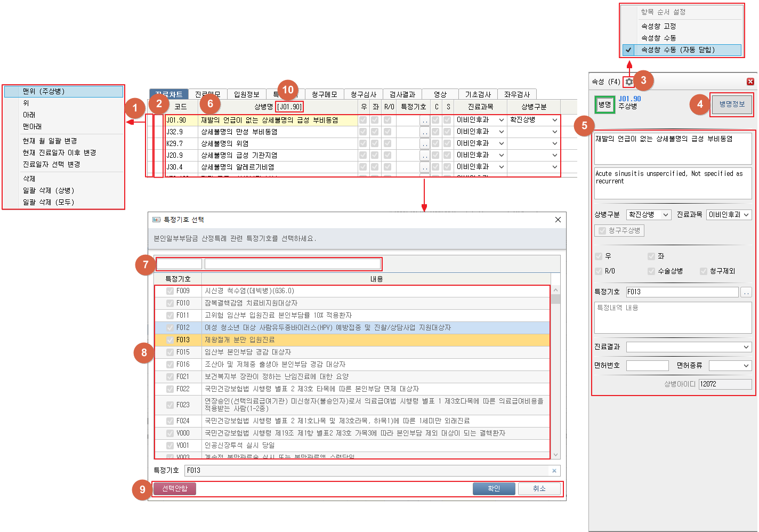Click the 선택안함 button
Image resolution: width=759 pixels, height=532 pixels.
175,488
